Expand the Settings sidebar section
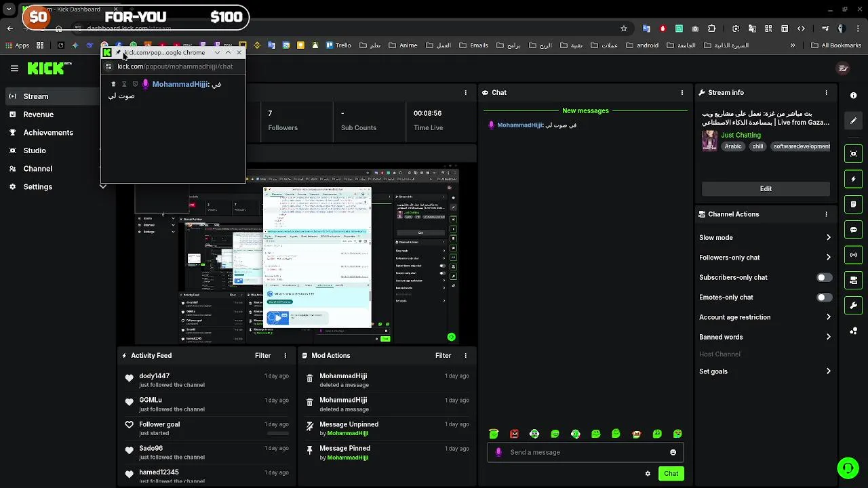 click(102, 187)
